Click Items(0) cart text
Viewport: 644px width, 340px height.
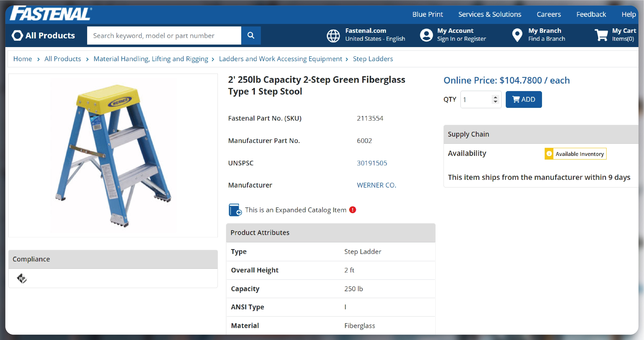coord(623,39)
